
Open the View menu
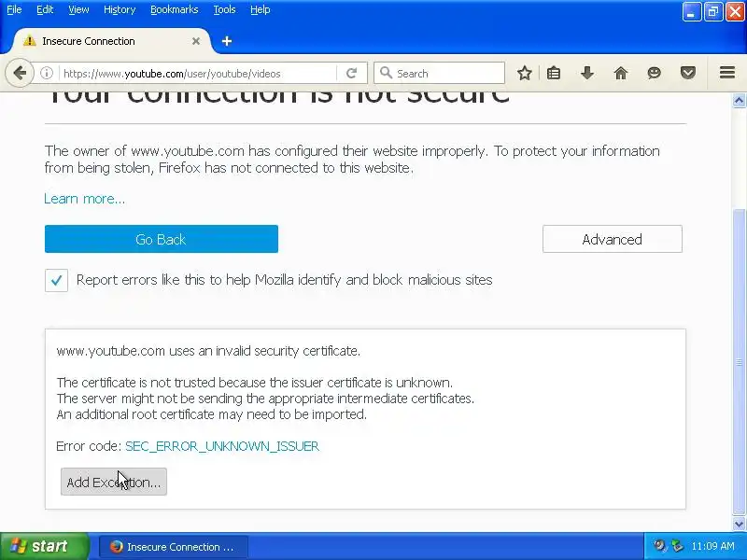coord(78,9)
